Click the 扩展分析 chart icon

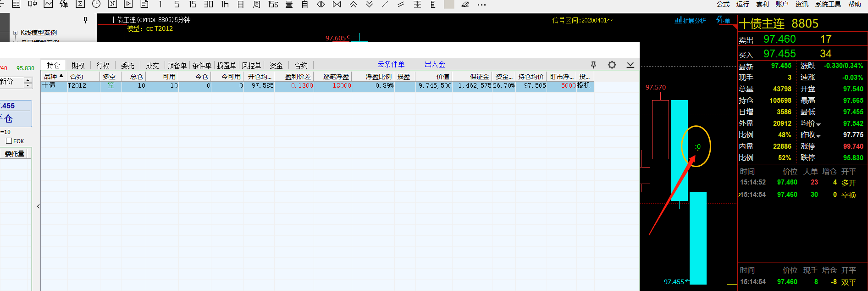pos(690,21)
